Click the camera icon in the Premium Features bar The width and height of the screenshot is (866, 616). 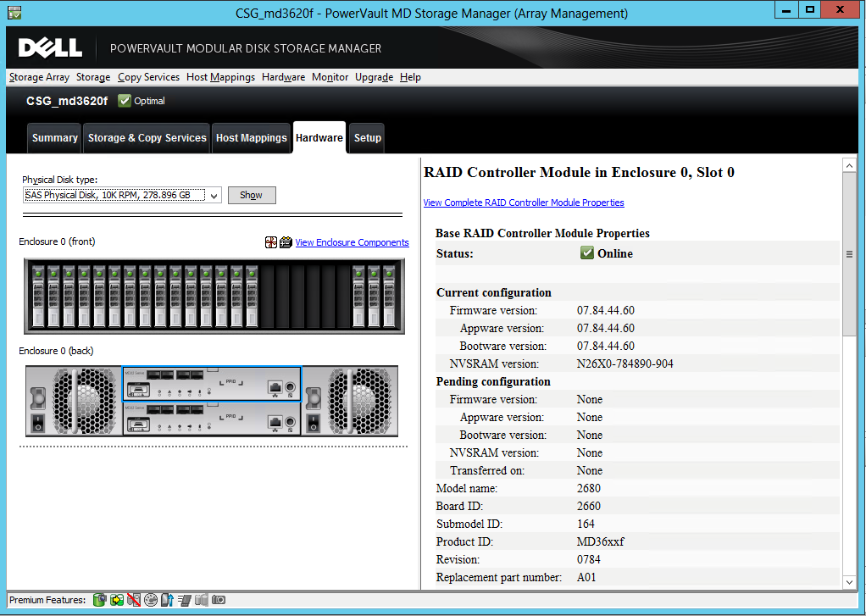pyautogui.click(x=218, y=600)
